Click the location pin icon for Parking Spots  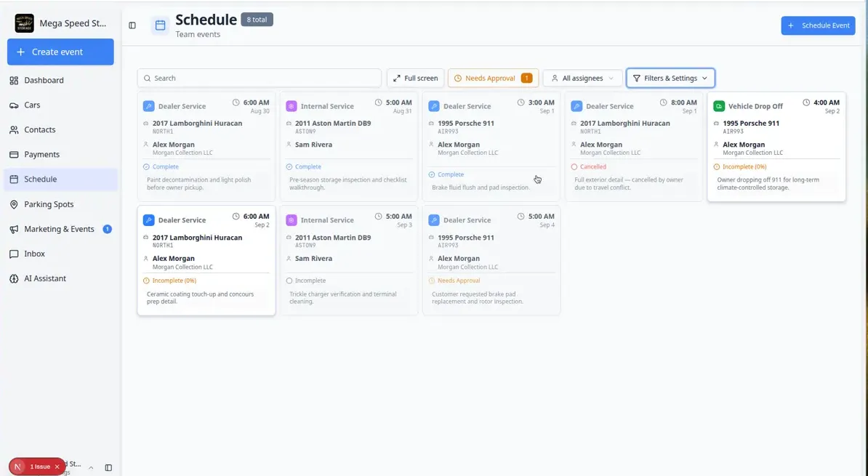tap(14, 204)
